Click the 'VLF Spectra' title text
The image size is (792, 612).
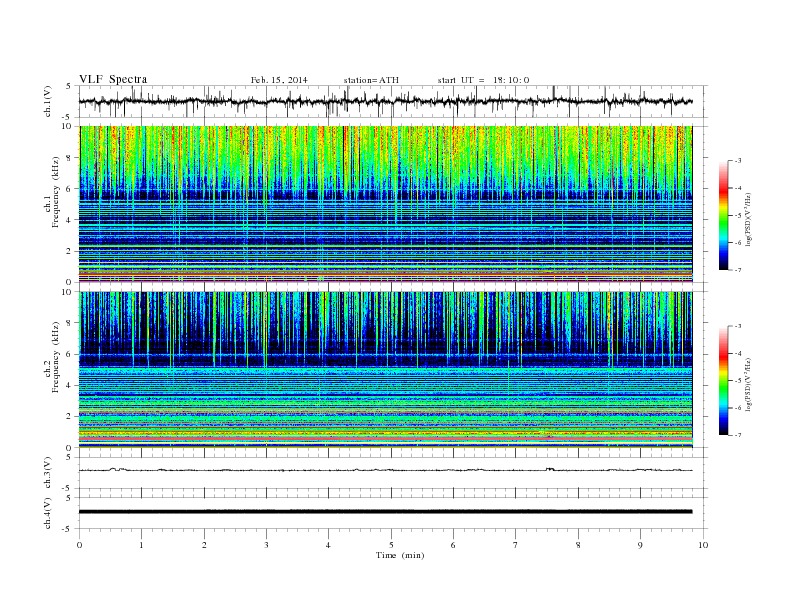[x=113, y=79]
